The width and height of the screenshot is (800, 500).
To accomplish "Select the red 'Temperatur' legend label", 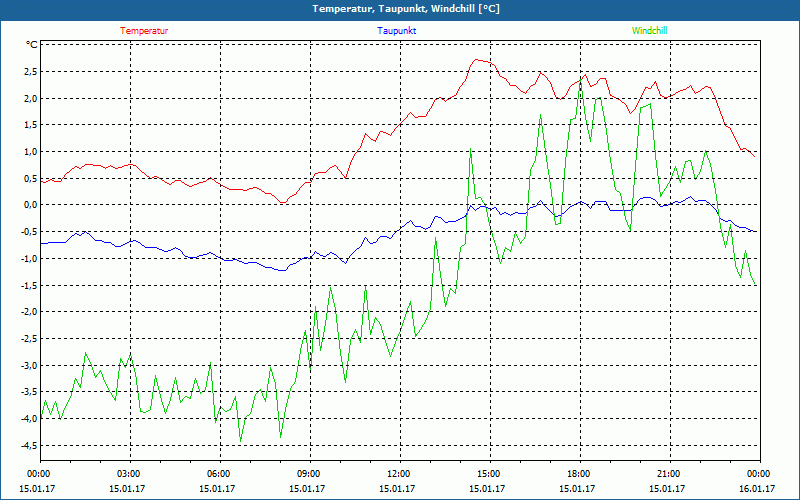I will coord(144,31).
